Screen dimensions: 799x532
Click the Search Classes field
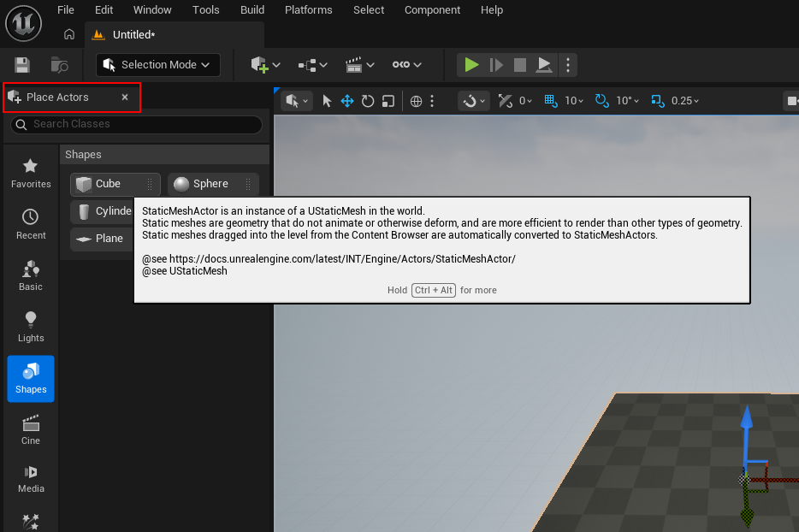[x=137, y=124]
